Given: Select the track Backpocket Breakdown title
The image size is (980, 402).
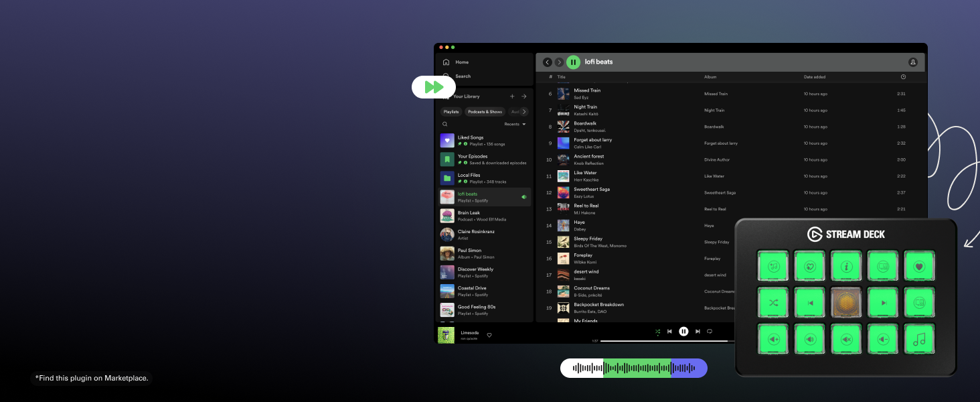Looking at the screenshot, I should [x=598, y=305].
